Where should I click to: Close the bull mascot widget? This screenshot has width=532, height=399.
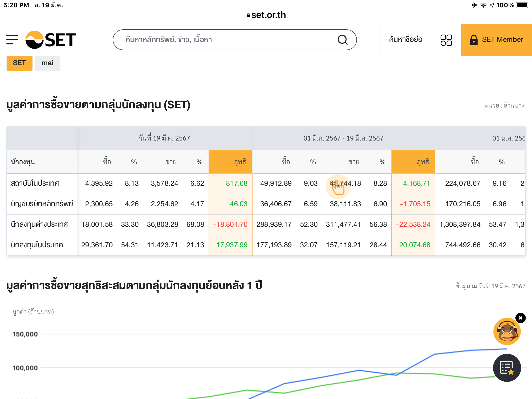coord(520,318)
